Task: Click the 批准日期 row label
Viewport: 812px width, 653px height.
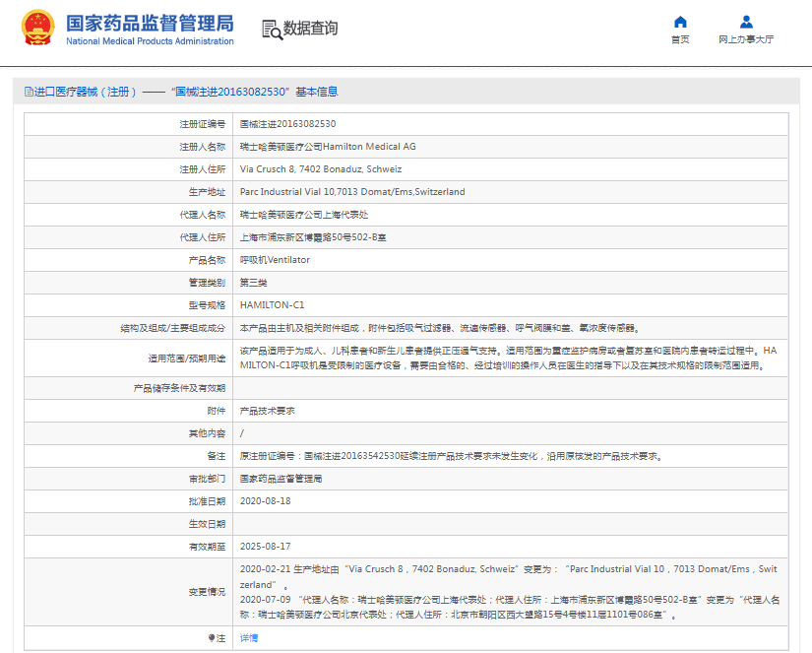Action: click(207, 501)
